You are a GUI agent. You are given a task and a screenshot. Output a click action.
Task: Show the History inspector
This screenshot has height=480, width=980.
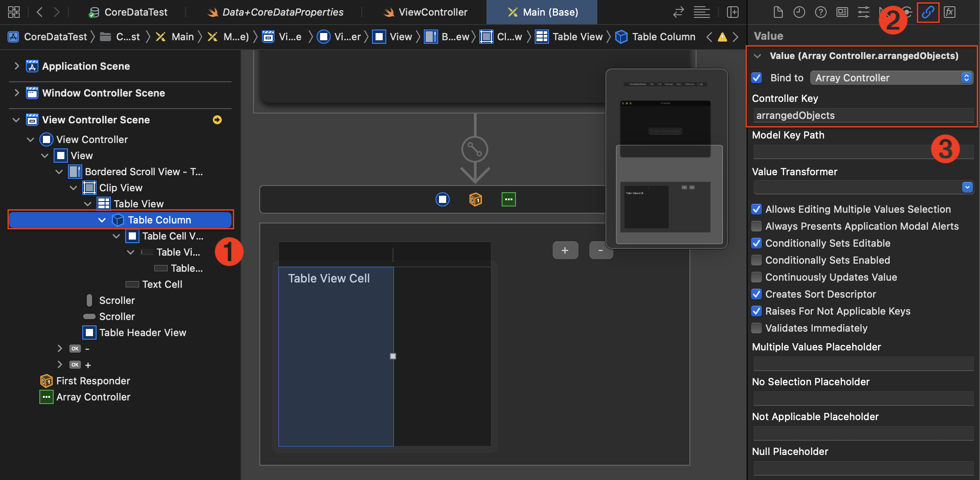[799, 12]
